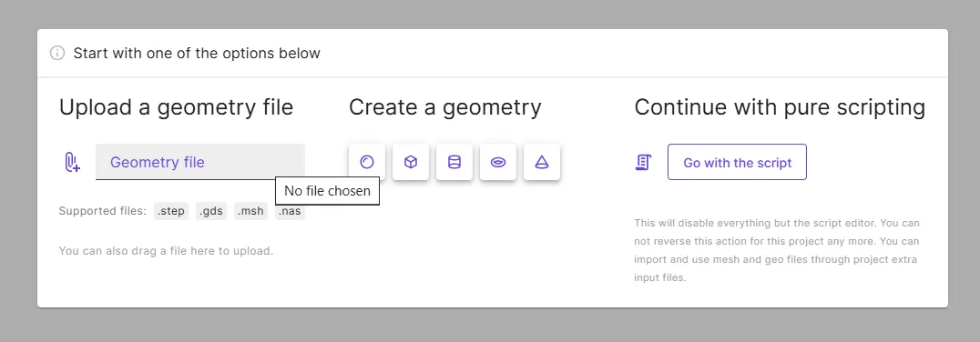Open the Geometry file upload field

tap(200, 162)
